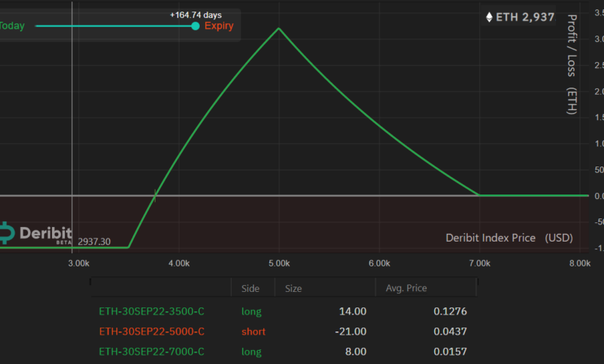This screenshot has width=604, height=364.
Task: Click the average price 0.0157
Action: [450, 352]
